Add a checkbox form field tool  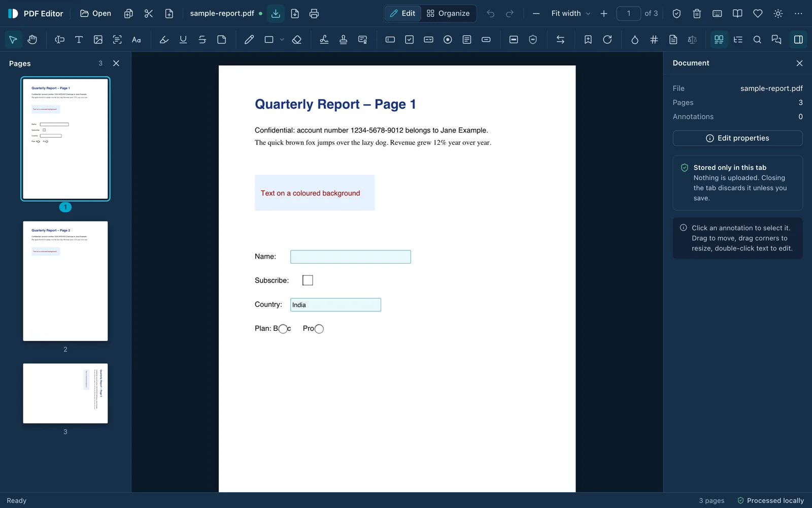coord(410,40)
